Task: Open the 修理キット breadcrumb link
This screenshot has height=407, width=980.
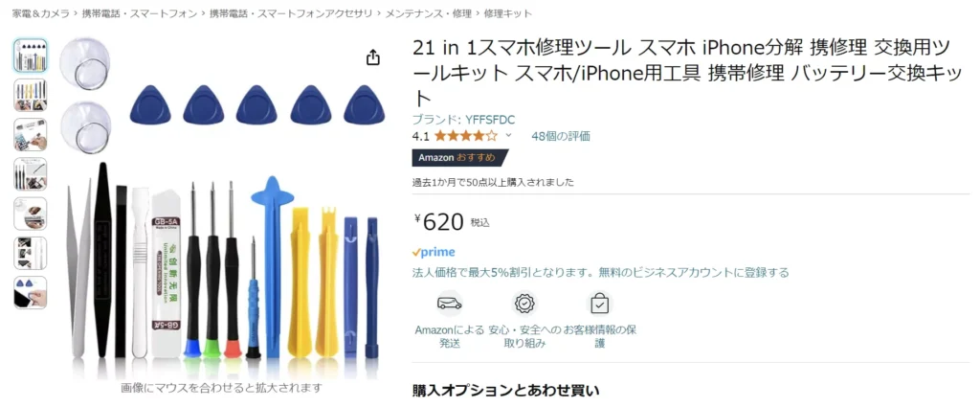Action: (x=508, y=13)
